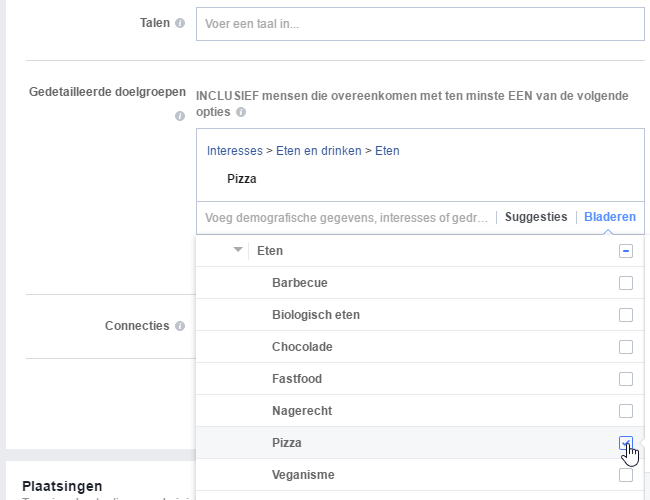
Task: Open the 'Eten en drinken' breadcrumb link
Action: (318, 151)
